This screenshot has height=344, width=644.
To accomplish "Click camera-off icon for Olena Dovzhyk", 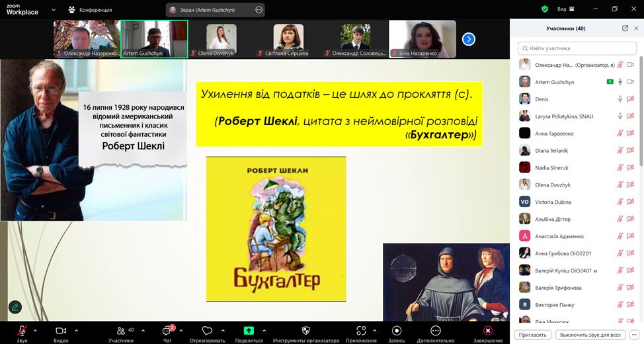I will pos(631,185).
